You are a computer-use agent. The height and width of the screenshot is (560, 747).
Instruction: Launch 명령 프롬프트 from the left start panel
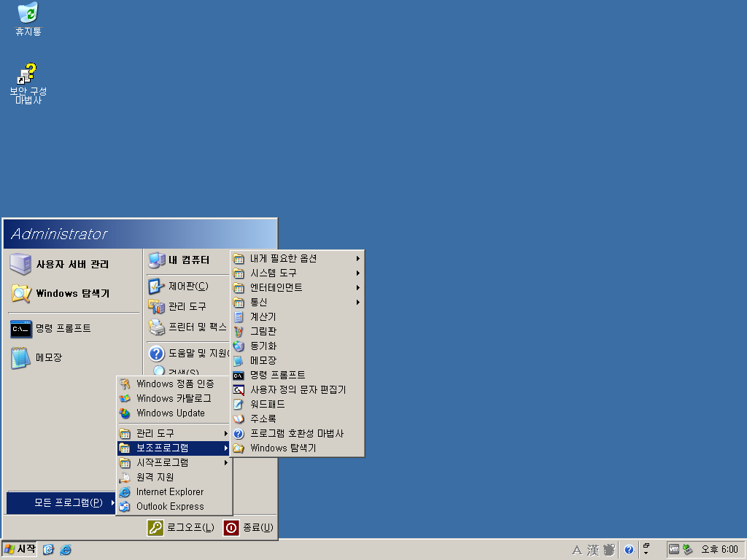click(x=73, y=329)
